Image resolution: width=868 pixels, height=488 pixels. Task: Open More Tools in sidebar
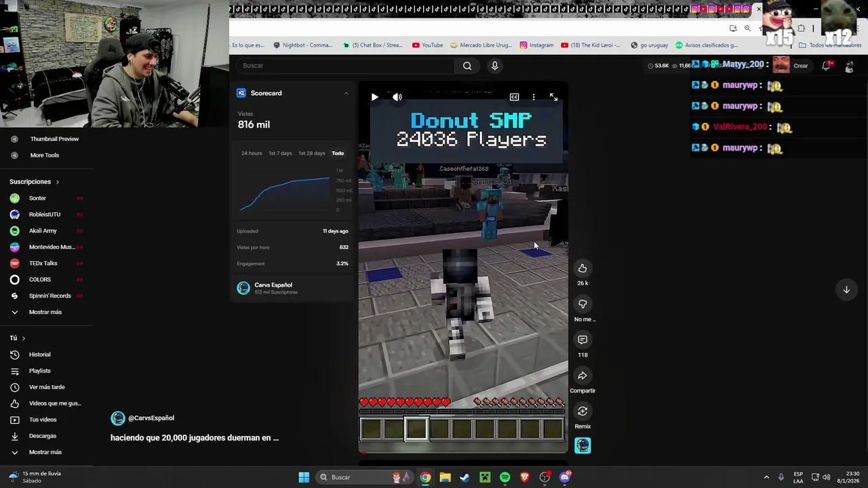click(44, 155)
